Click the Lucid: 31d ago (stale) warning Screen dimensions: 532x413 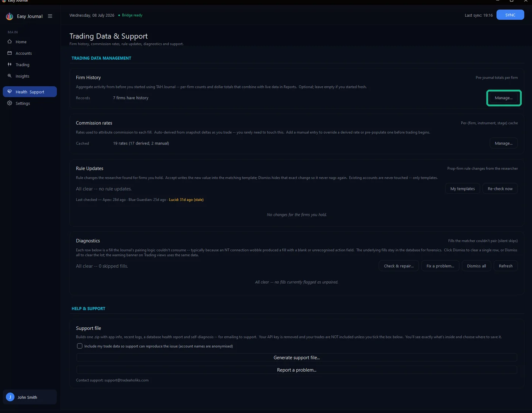[x=186, y=200]
